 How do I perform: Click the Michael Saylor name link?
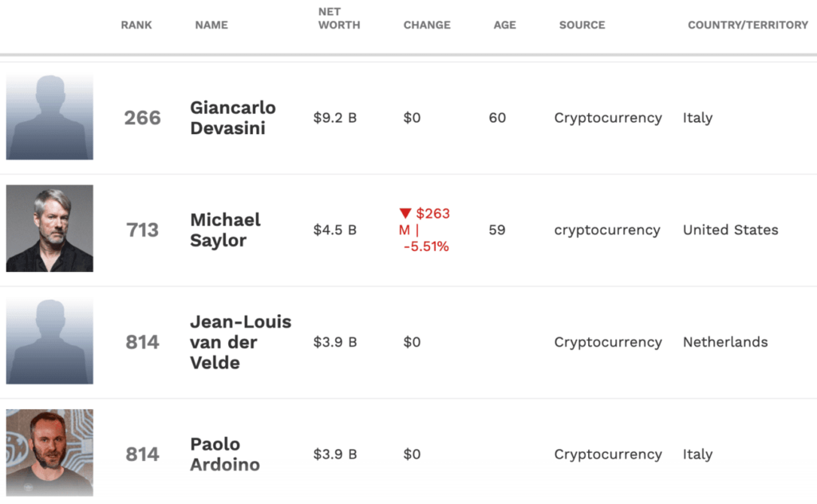point(225,230)
